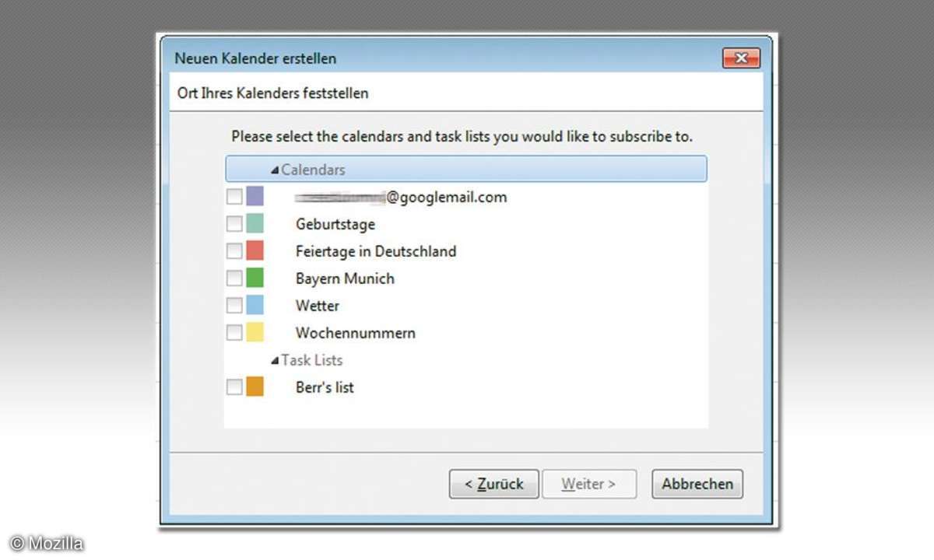Check the Wochennummern calendar checkbox
This screenshot has width=934, height=560.
[234, 333]
